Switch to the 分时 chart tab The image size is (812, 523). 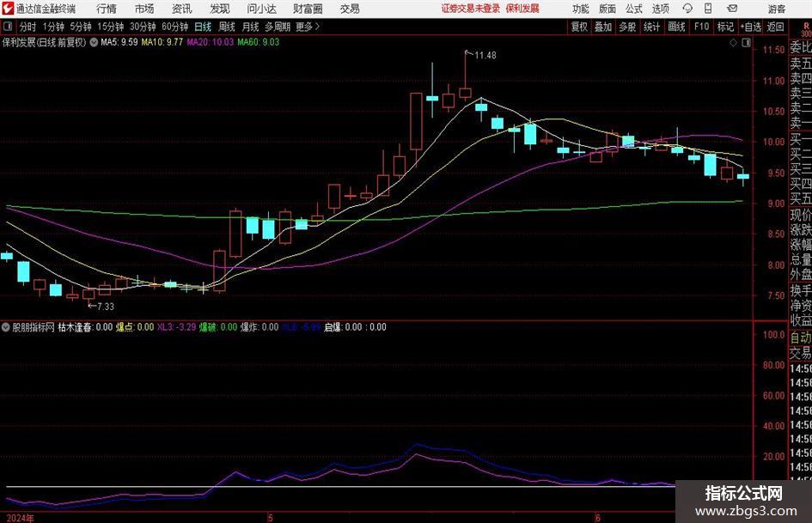27,27
